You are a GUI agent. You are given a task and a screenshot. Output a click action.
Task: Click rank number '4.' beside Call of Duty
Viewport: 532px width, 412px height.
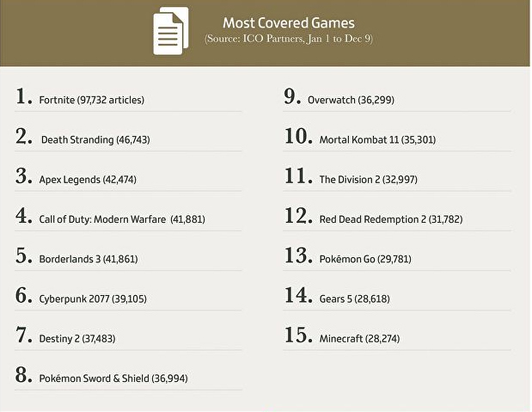coord(24,215)
